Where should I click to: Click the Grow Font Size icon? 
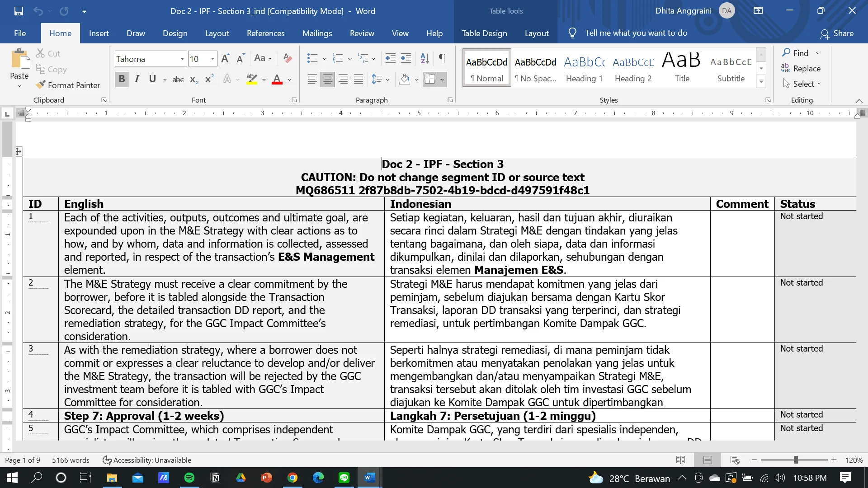pos(225,58)
